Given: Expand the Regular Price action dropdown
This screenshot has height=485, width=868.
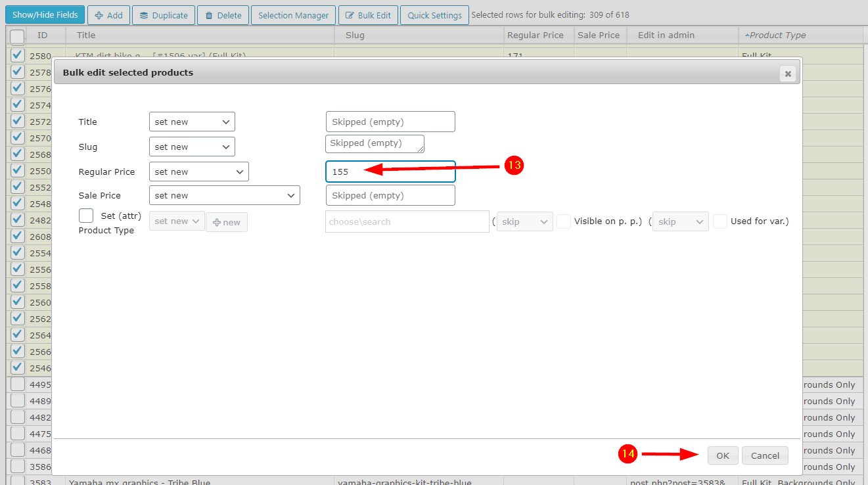Looking at the screenshot, I should (x=198, y=172).
